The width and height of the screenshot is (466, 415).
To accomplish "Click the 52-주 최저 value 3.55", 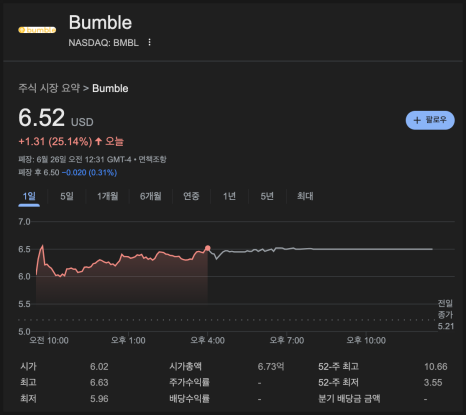I will point(433,383).
